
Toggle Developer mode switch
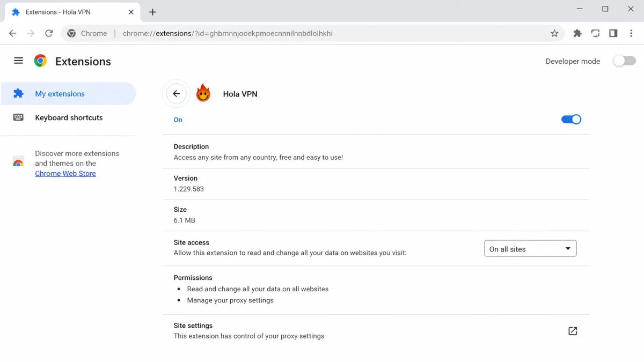pyautogui.click(x=625, y=61)
